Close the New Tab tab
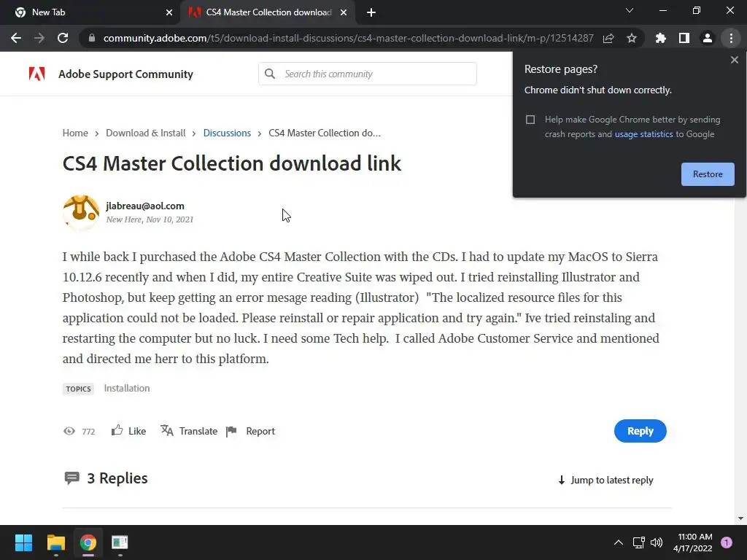Viewport: 747px width, 560px height. coord(169,12)
